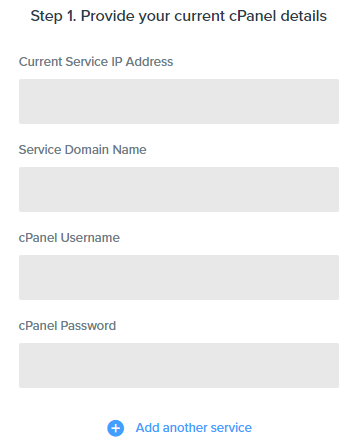Select the Service Domain Name input box
Viewport: 360px width, 444px height.
[x=179, y=189]
